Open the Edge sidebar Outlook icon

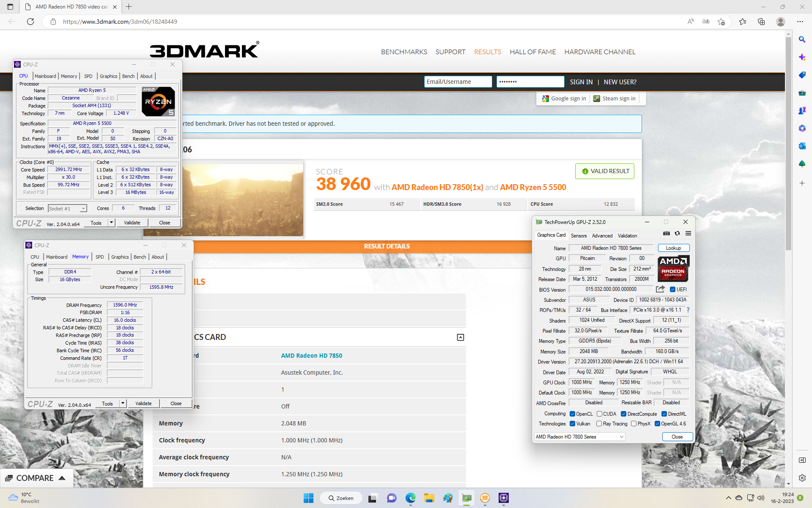802,146
